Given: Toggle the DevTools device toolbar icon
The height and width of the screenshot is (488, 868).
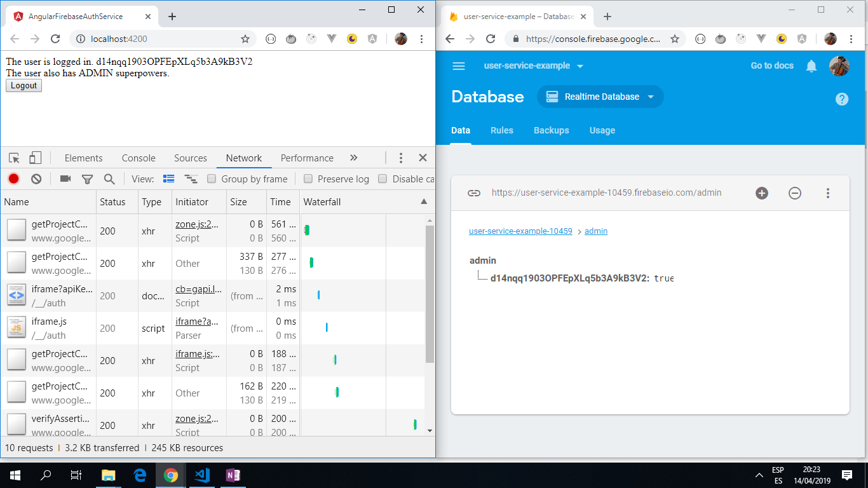Looking at the screenshot, I should [x=35, y=158].
